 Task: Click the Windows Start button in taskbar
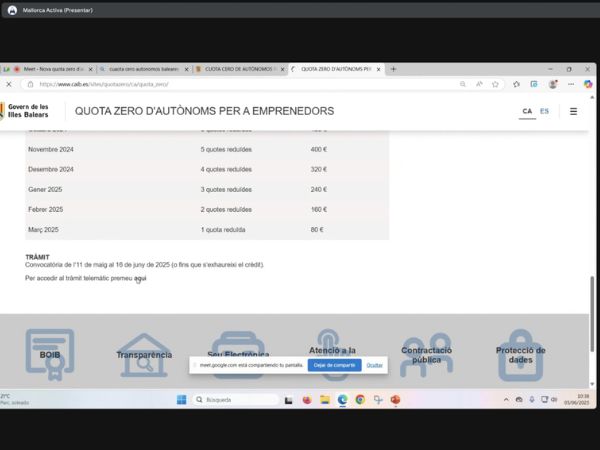coord(181,399)
